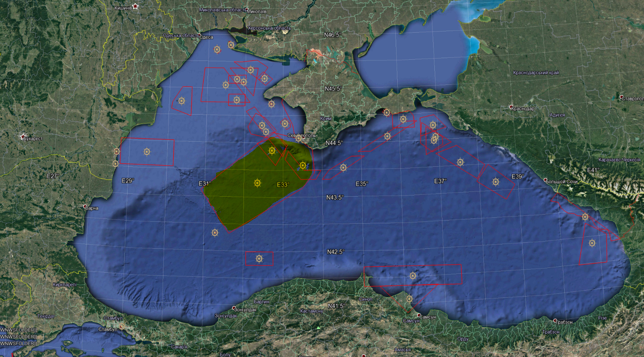The image size is (644, 357).
Task: Click the wheel marker beside the Севастополь label
Action: tap(298, 139)
